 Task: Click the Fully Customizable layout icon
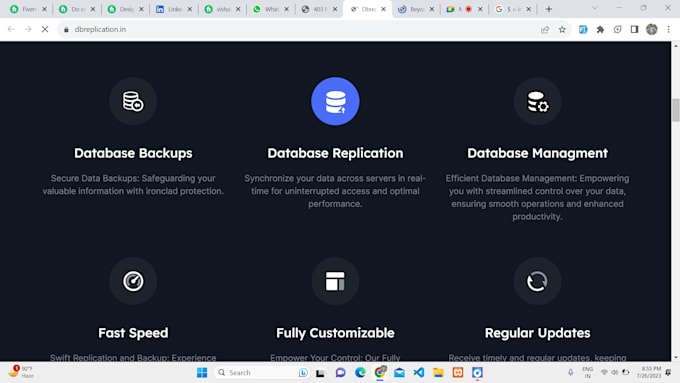click(335, 281)
